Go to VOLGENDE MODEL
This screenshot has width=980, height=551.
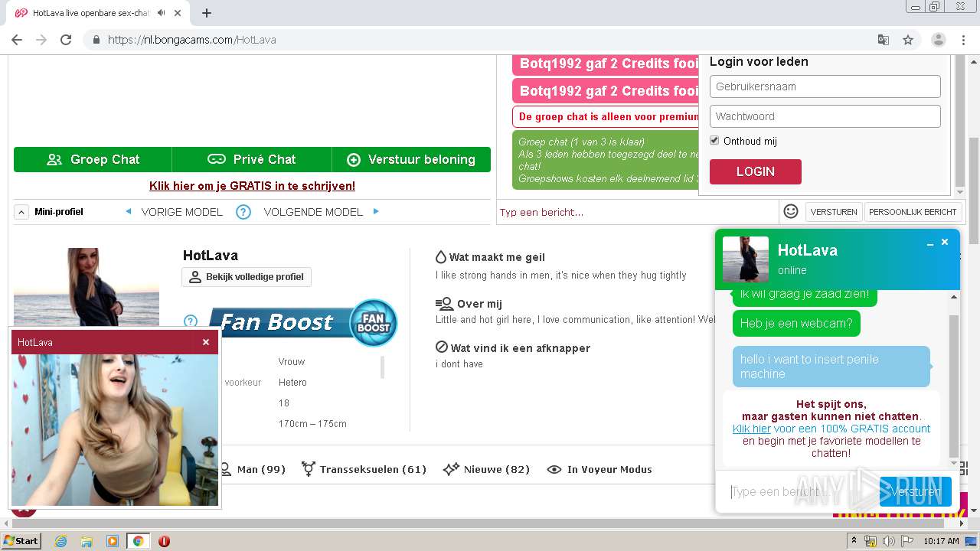(313, 212)
